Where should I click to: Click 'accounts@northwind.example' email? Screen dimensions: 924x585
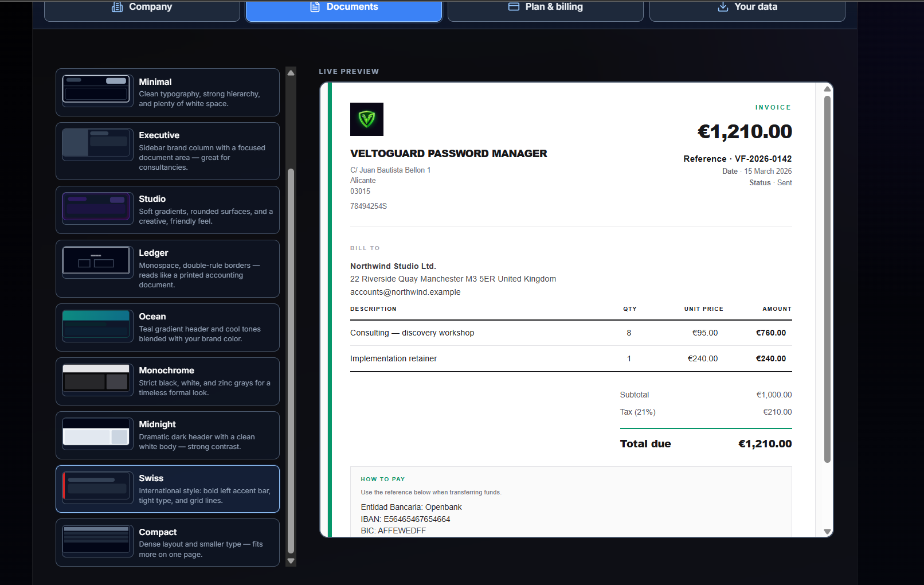(x=405, y=292)
